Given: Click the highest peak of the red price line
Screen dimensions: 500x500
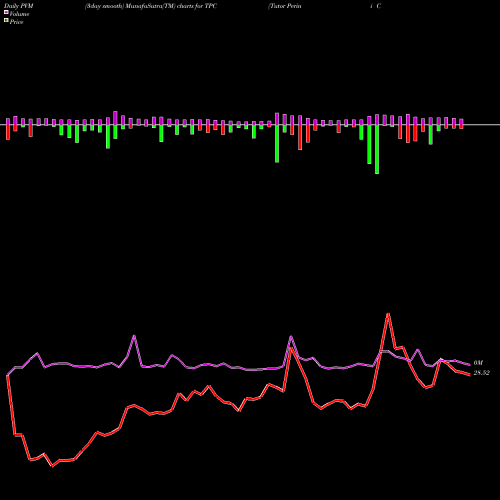Looking at the screenshot, I should (388, 314).
